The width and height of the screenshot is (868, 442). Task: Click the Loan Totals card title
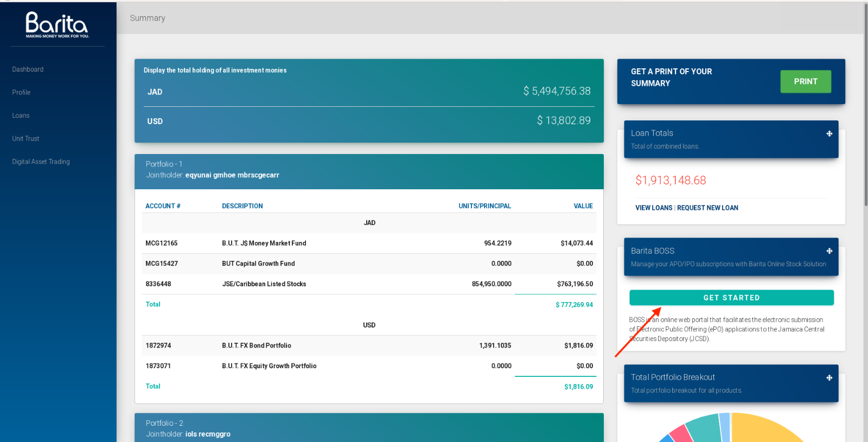[652, 133]
